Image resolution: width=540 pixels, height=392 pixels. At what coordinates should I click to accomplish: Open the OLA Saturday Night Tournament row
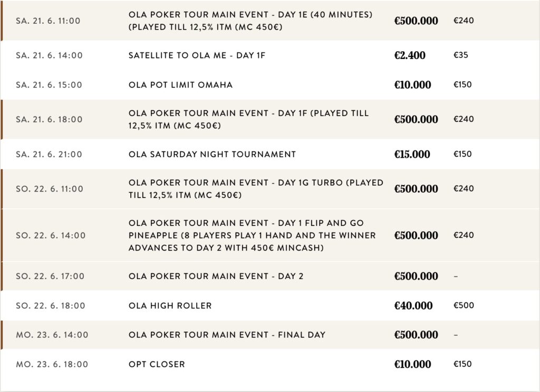(x=212, y=154)
